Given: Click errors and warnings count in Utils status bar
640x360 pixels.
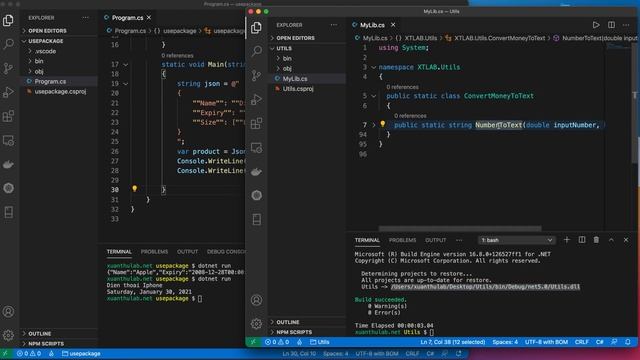Looking at the screenshot, I should coord(277,342).
